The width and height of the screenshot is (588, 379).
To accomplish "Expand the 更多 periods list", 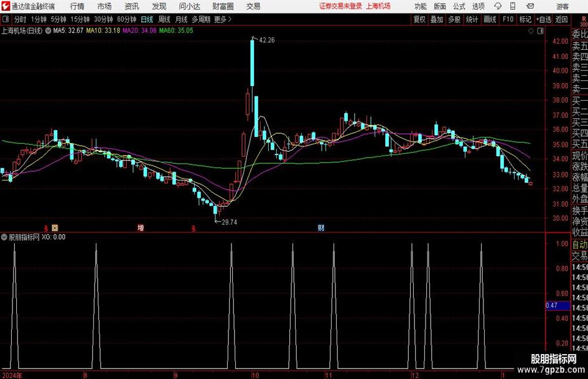I will 223,19.
